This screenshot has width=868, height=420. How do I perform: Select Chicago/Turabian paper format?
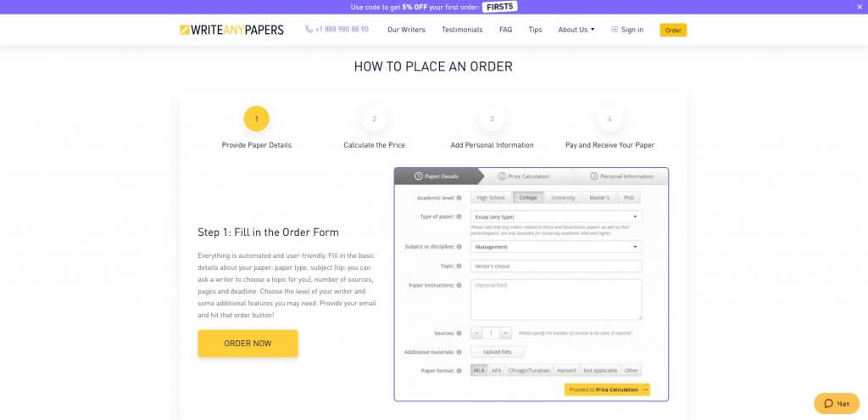point(528,371)
